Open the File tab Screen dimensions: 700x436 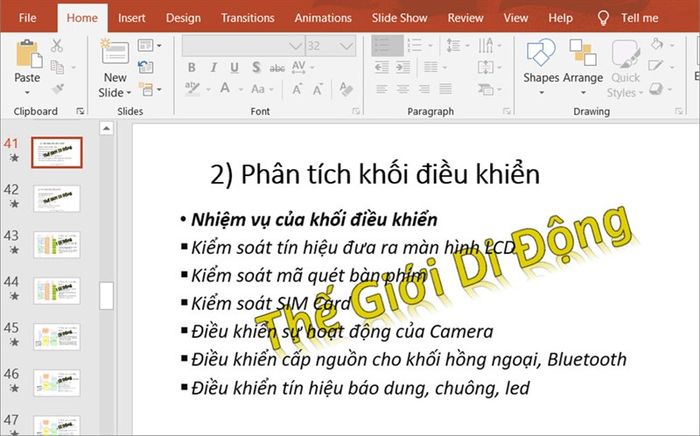27,18
